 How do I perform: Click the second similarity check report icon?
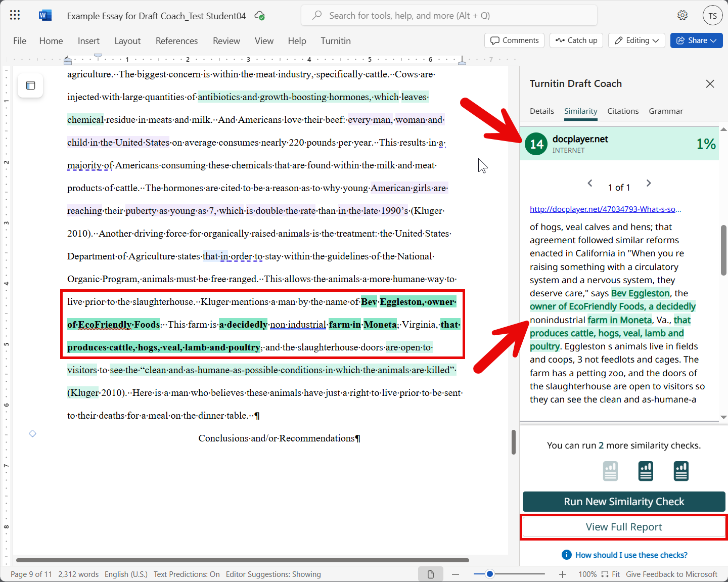(646, 471)
